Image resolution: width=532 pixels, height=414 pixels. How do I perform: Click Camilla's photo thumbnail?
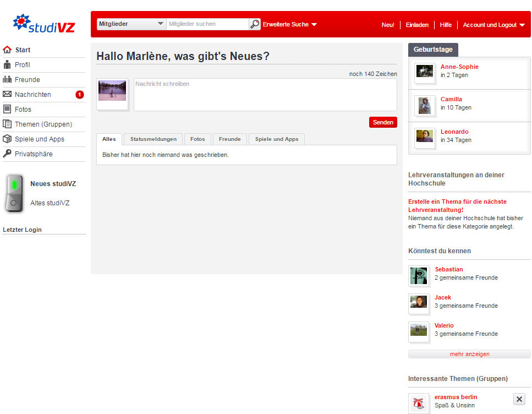[x=425, y=105]
